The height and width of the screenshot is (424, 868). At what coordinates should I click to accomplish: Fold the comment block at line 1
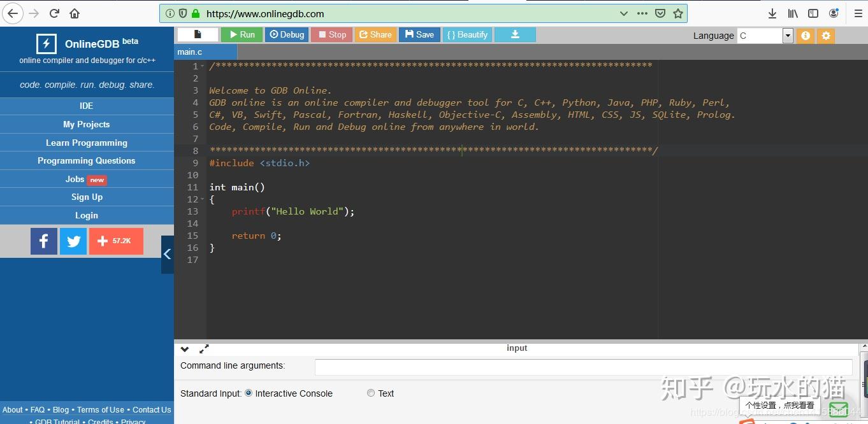(203, 66)
